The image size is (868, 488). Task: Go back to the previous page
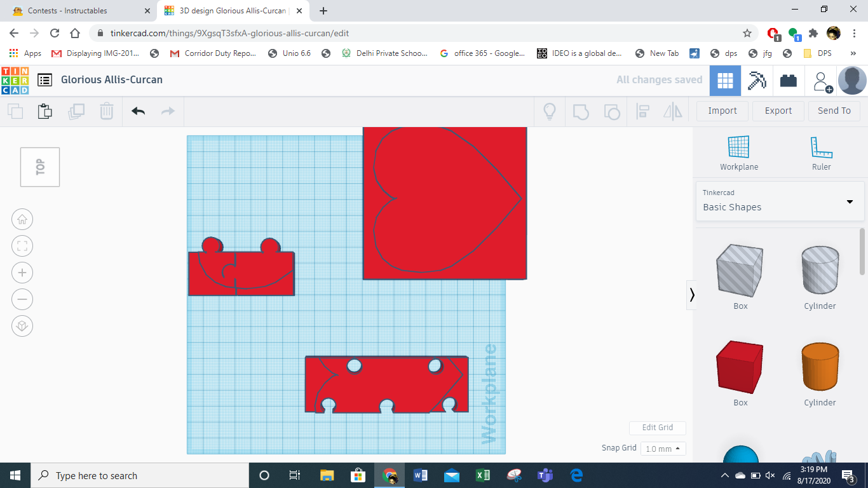pos(14,33)
